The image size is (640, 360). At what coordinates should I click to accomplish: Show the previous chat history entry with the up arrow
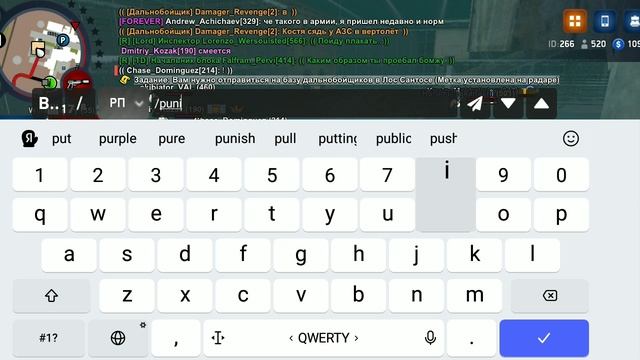click(541, 104)
